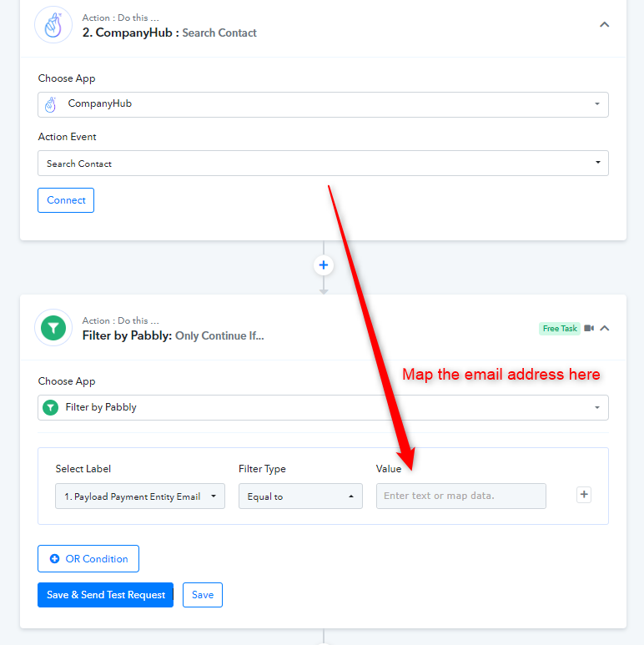Click the CompanyHub icon in app field
The width and height of the screenshot is (644, 645).
(x=51, y=104)
